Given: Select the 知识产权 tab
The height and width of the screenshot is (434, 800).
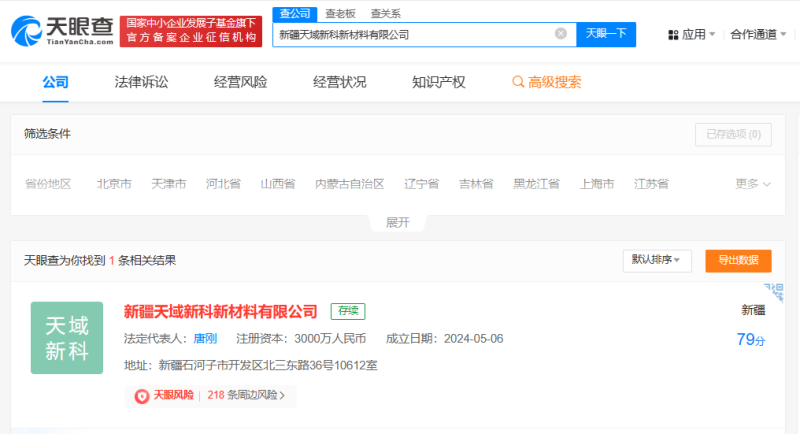Looking at the screenshot, I should pos(438,82).
